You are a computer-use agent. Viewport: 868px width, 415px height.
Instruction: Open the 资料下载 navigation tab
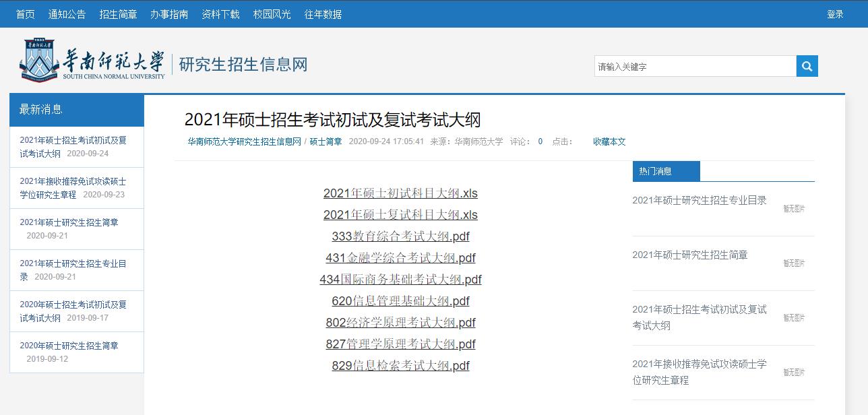[220, 13]
